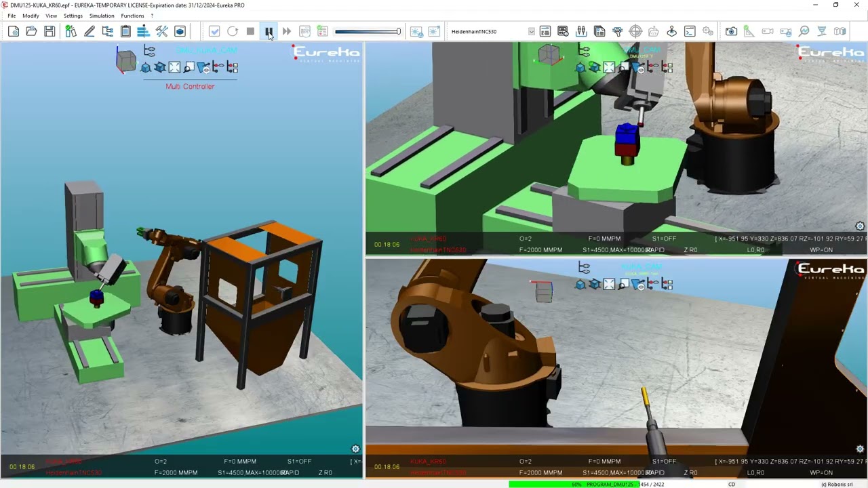The height and width of the screenshot is (488, 868).
Task: Open the joystick manual jog icon
Action: (671, 31)
